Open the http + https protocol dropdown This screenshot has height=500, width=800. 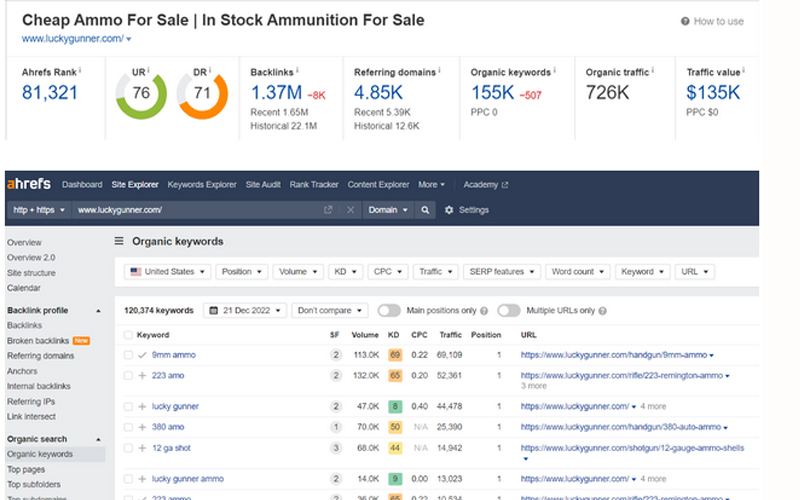39,210
